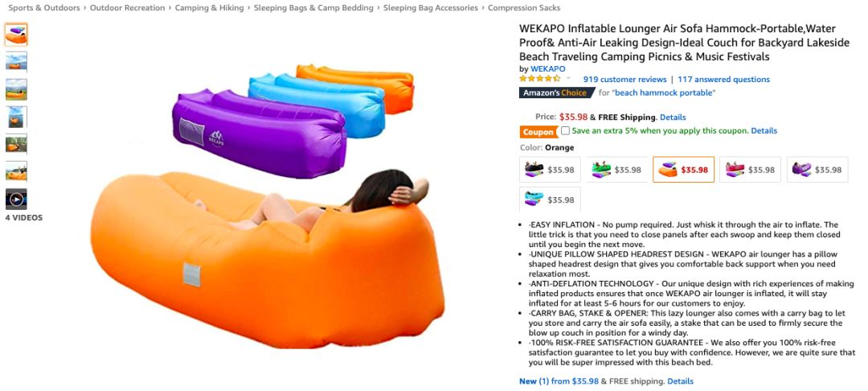
Task: Open the "beach hammock portable" search link
Action: (663, 93)
